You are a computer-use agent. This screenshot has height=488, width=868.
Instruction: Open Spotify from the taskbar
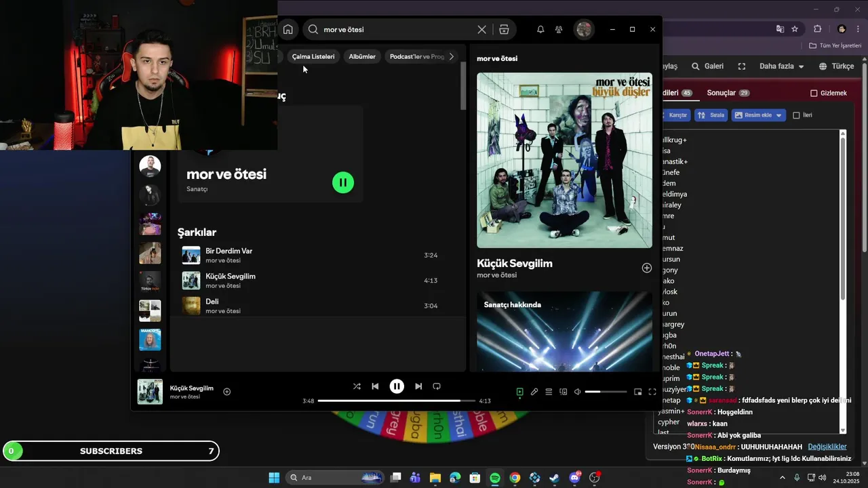click(495, 478)
